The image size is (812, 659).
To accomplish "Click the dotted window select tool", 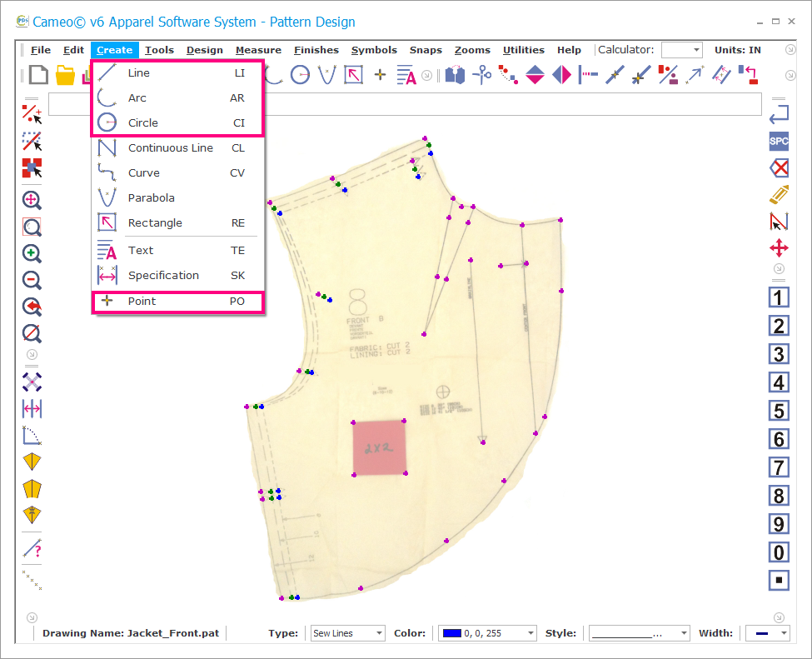I will [32, 141].
